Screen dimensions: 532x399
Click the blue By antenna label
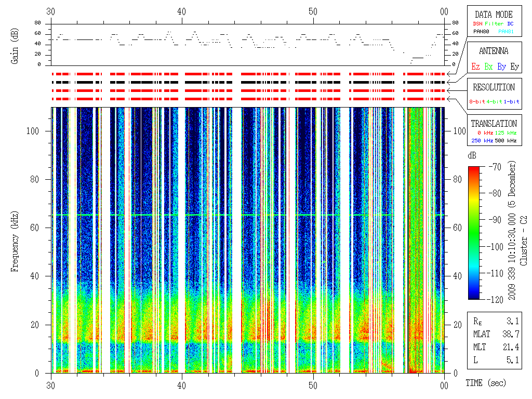(501, 66)
